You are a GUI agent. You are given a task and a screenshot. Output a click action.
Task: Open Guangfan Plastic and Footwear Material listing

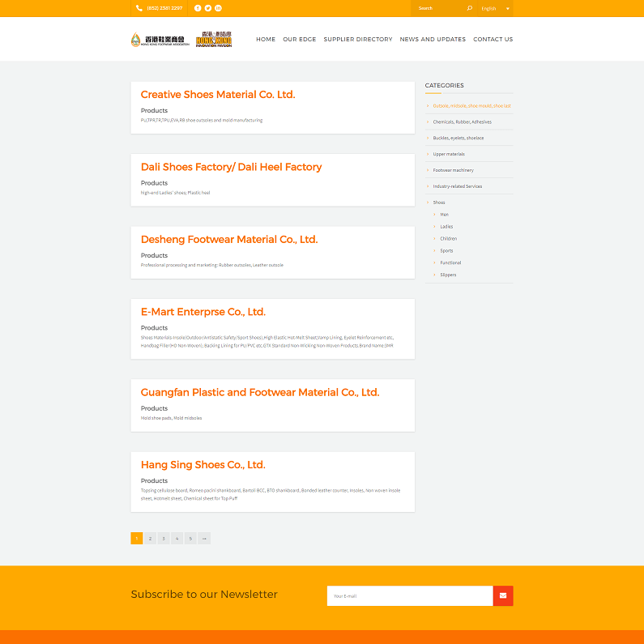pos(259,392)
